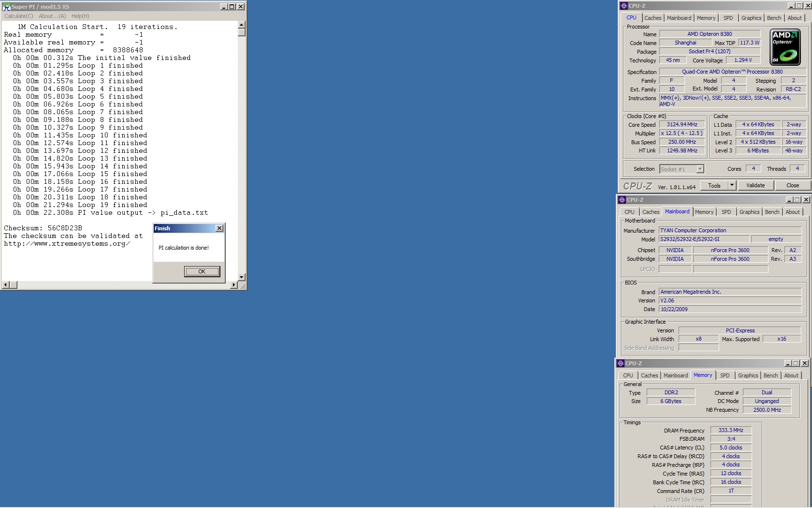
Task: Click the Bus Speed value 250.00 MHz
Action: pos(682,142)
